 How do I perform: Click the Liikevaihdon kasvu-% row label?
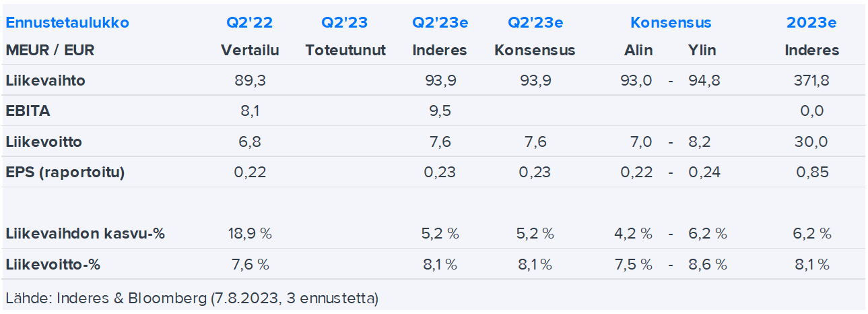click(x=85, y=234)
